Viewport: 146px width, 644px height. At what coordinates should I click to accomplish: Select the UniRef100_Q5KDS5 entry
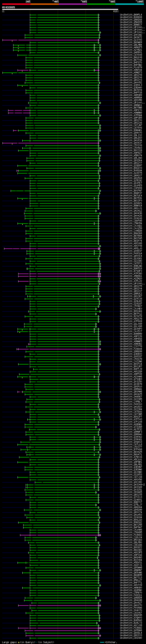click(x=131, y=22)
